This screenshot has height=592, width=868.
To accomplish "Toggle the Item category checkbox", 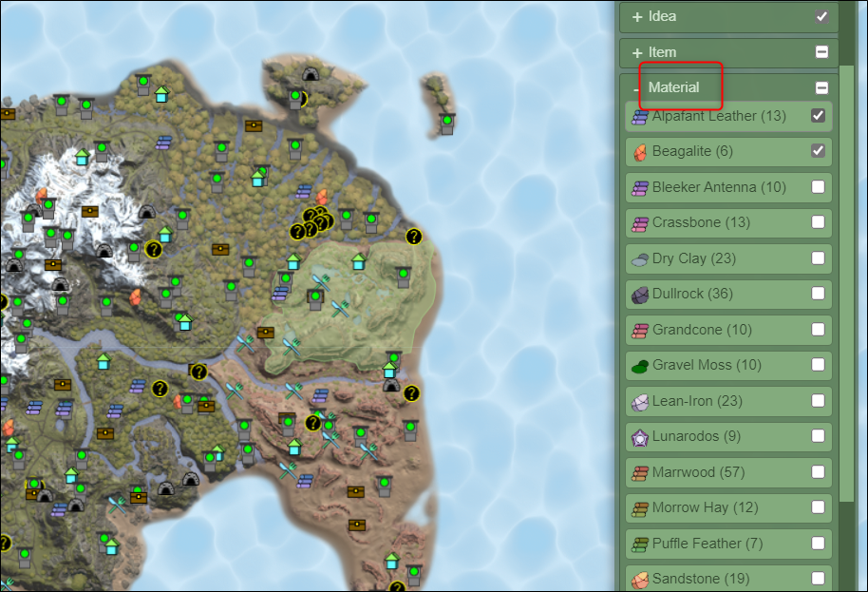I will 821,52.
